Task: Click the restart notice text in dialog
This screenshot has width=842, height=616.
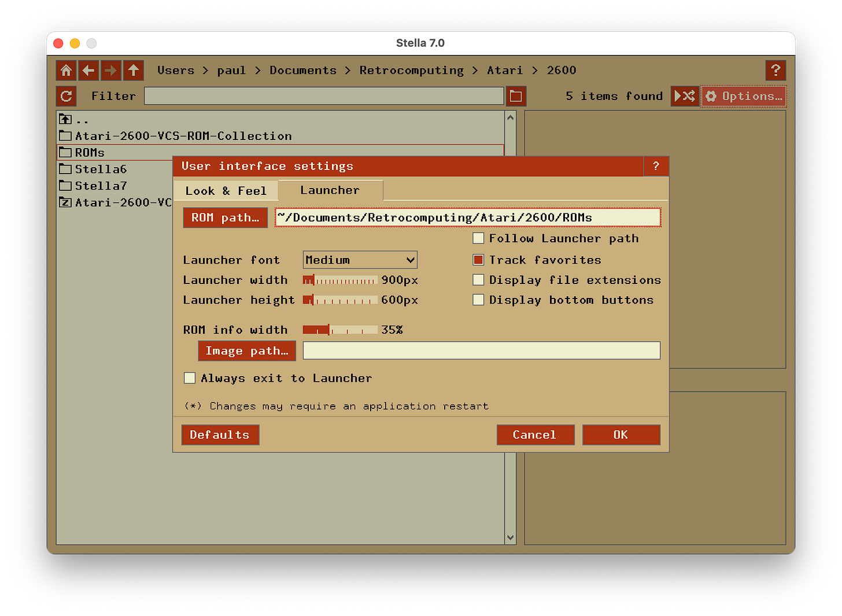Action: [x=337, y=406]
